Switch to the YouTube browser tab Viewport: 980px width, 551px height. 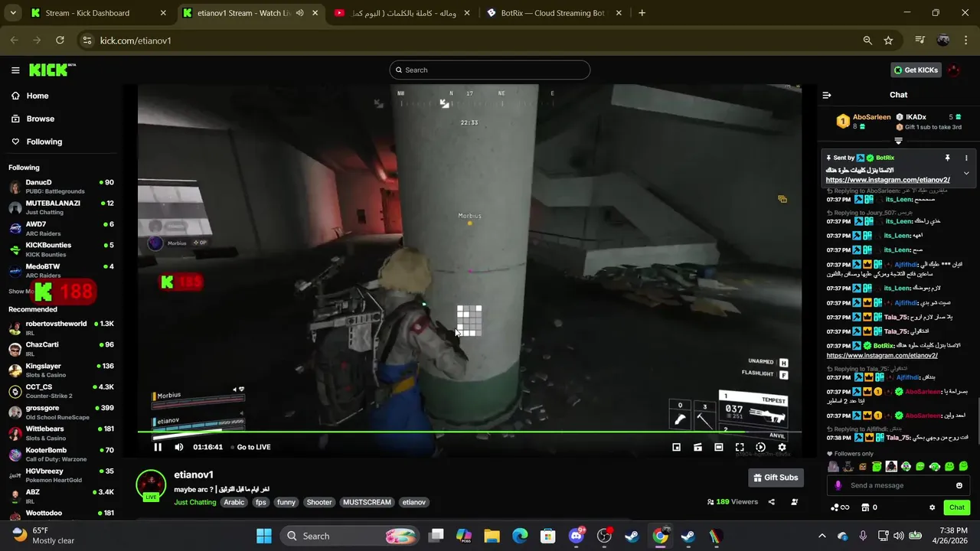tap(400, 13)
